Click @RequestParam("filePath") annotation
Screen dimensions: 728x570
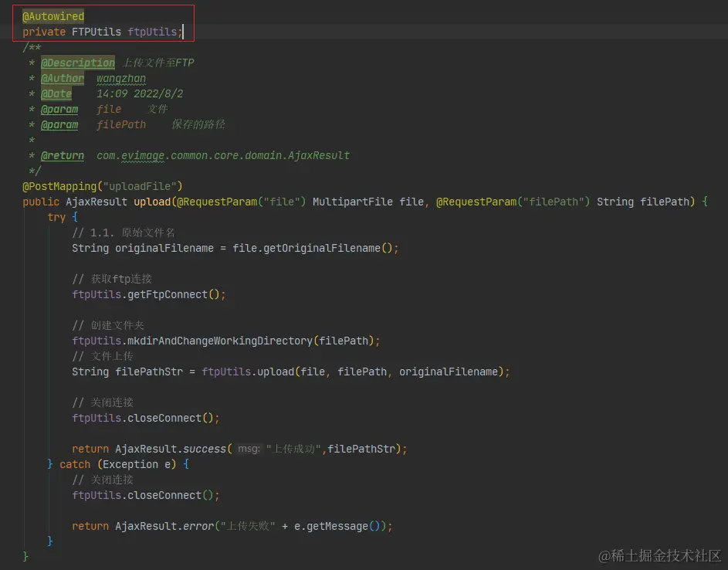513,202
